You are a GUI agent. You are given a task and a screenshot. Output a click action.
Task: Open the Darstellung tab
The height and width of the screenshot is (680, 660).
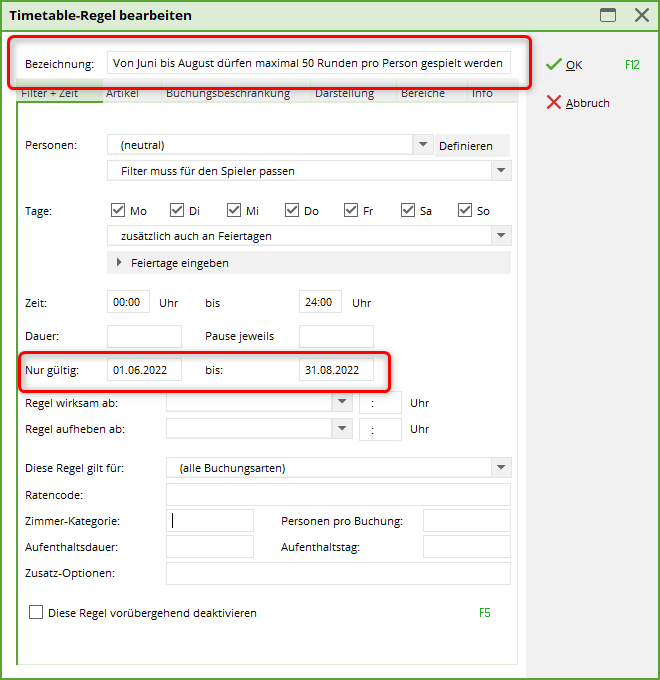click(x=343, y=94)
